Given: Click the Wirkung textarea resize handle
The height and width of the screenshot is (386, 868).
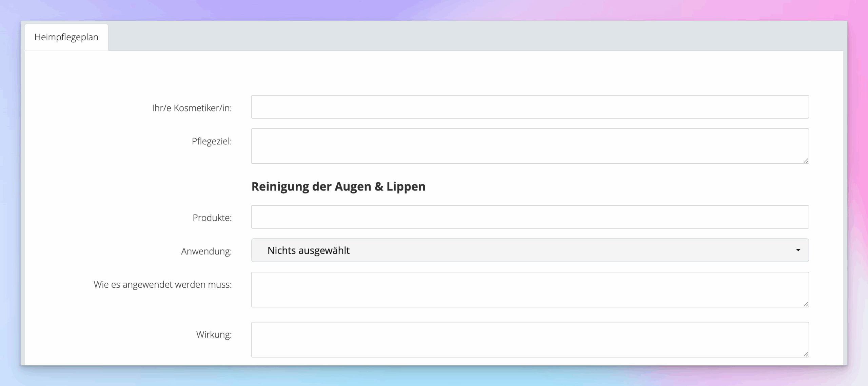Looking at the screenshot, I should [806, 354].
